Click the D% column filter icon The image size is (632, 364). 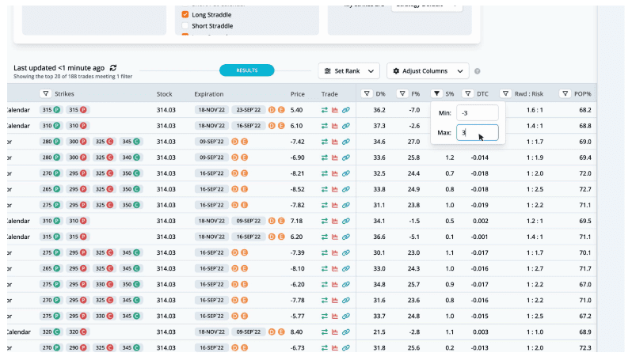click(x=367, y=93)
